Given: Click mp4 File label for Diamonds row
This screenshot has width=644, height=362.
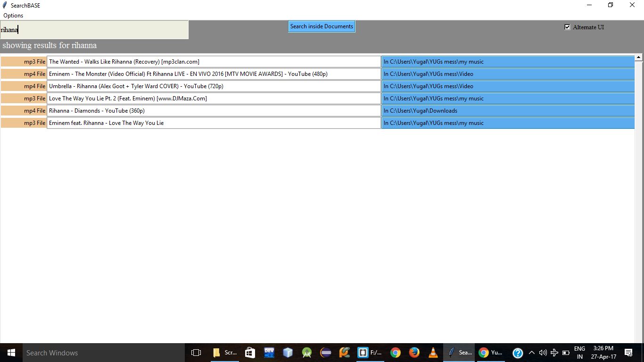Looking at the screenshot, I should 24,111.
